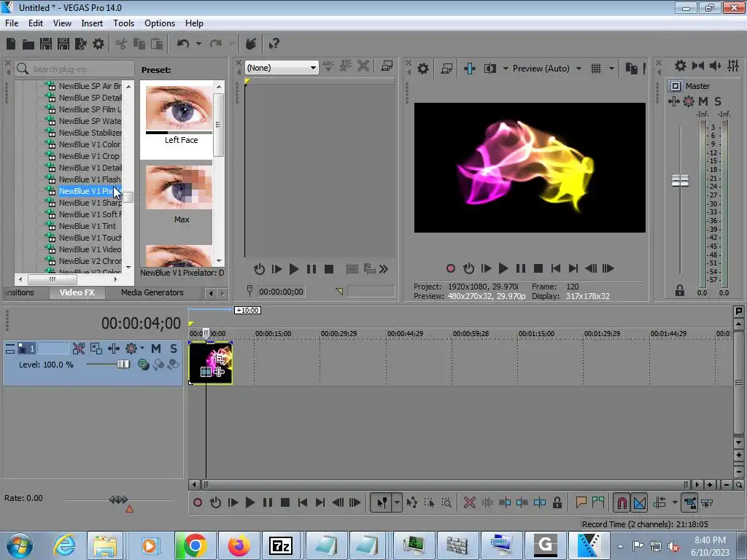Go to start in timeline transport
The height and width of the screenshot is (560, 747).
click(303, 502)
